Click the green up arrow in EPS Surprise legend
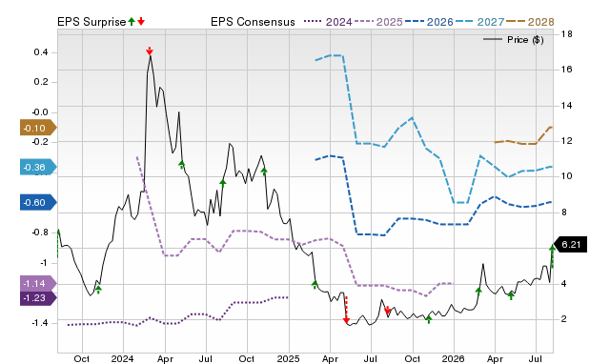The width and height of the screenshot is (610, 364). (x=132, y=22)
